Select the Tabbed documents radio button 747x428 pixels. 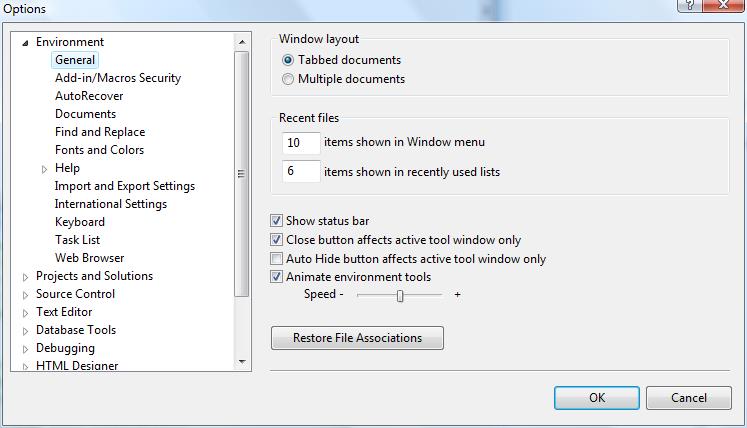(288, 60)
